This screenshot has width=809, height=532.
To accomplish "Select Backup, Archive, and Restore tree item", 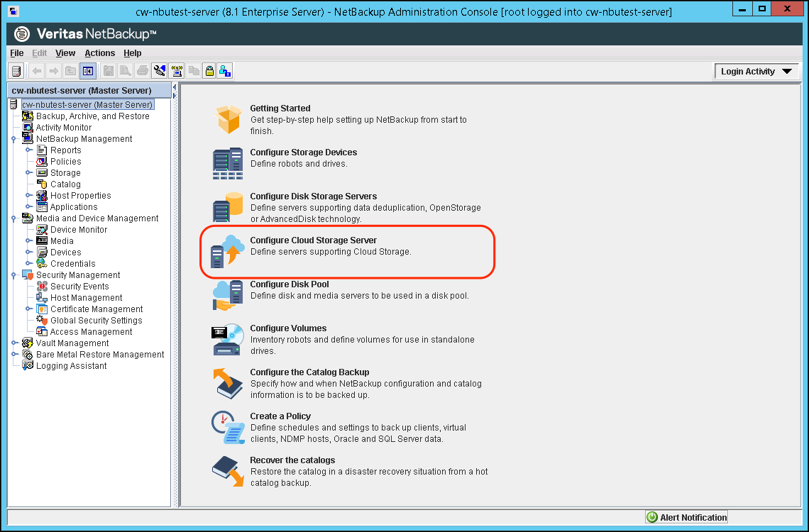I will [92, 116].
